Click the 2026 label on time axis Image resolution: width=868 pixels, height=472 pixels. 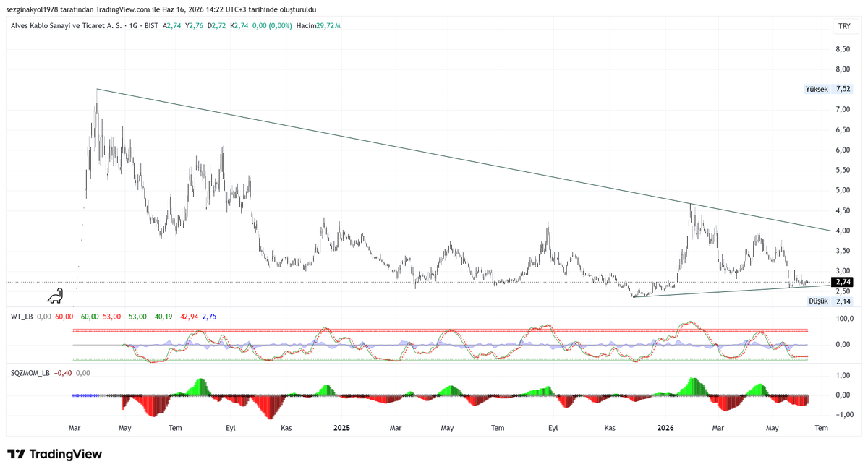pyautogui.click(x=665, y=428)
